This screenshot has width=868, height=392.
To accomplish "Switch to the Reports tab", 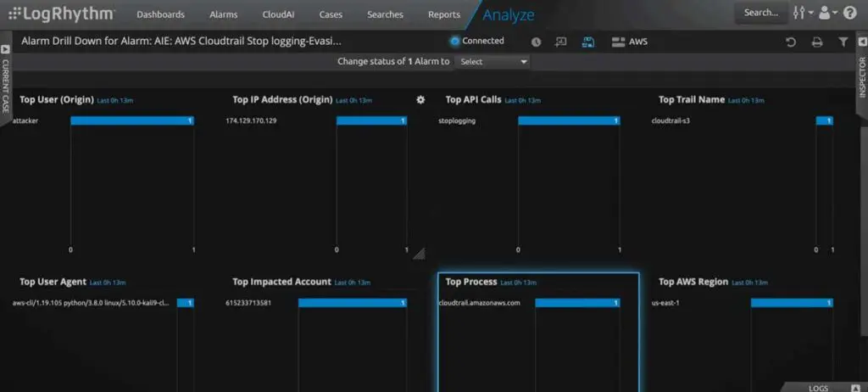I will pos(444,15).
